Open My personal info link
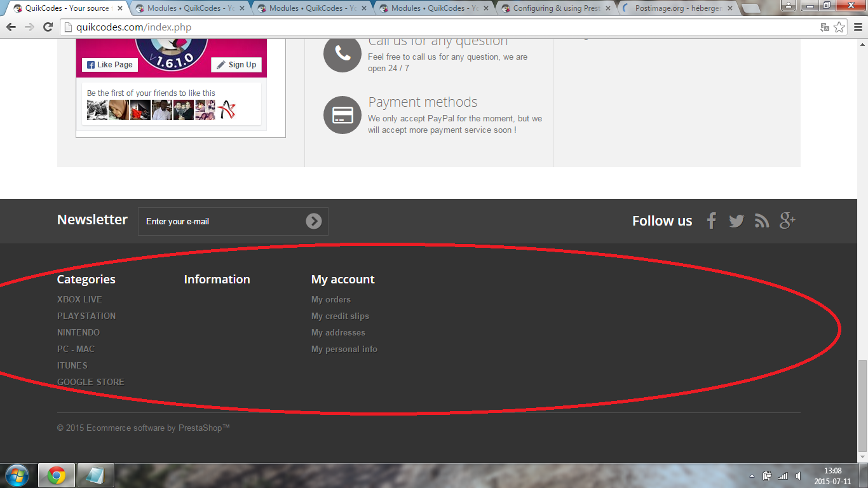The width and height of the screenshot is (868, 488). tap(344, 349)
